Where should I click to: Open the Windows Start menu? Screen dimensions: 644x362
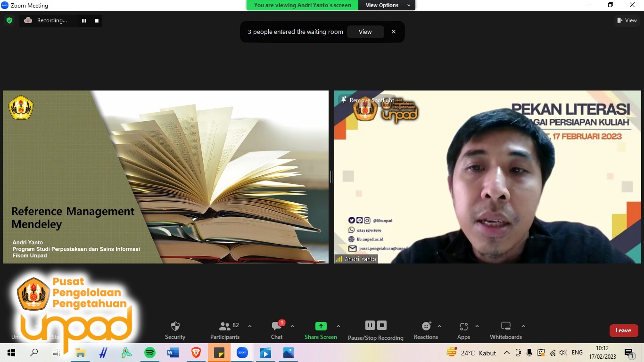point(11,353)
